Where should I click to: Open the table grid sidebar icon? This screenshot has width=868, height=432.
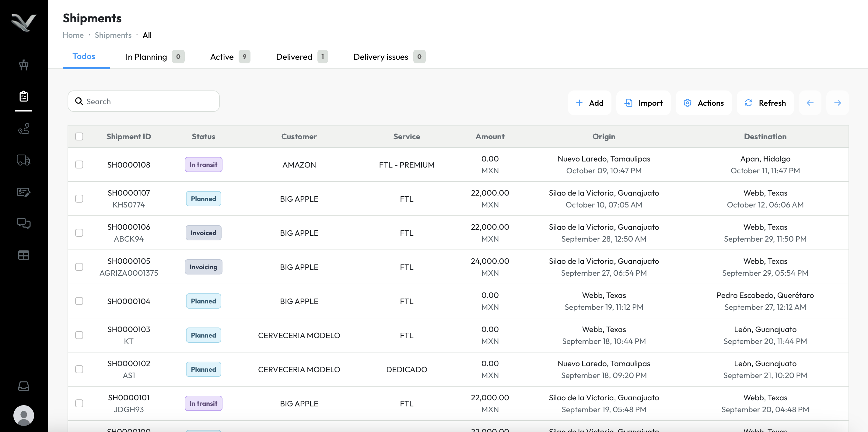pos(24,255)
